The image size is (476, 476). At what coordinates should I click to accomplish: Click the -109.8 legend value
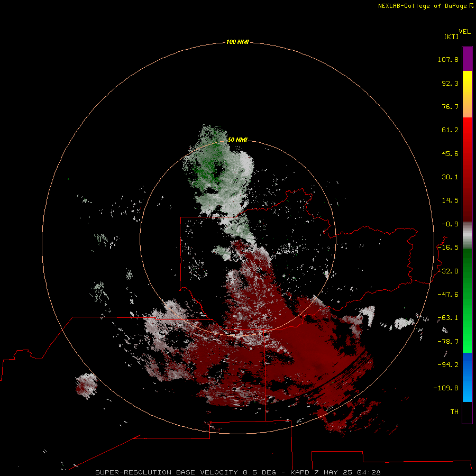click(x=446, y=388)
